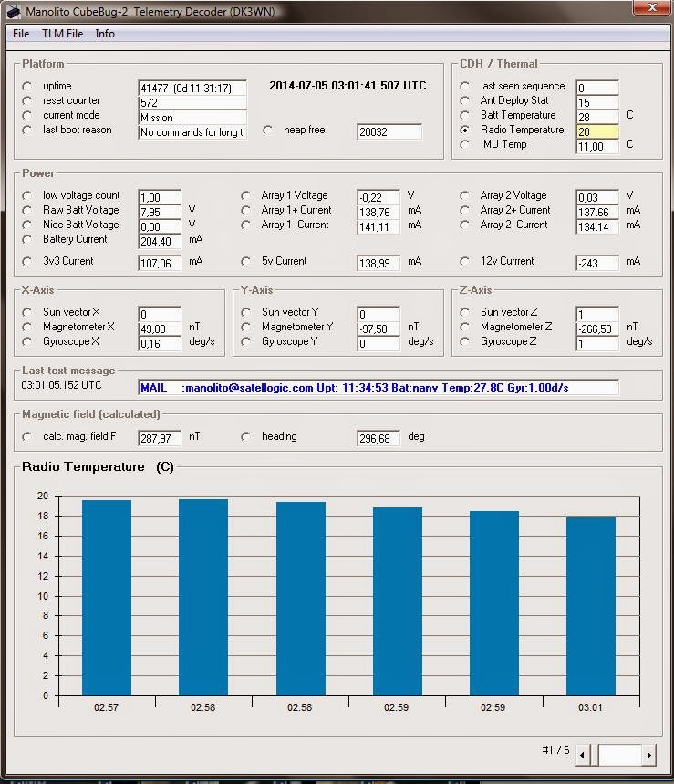Click the 03:01:05.152 UTC message time
The width and height of the screenshot is (674, 784).
coord(61,385)
